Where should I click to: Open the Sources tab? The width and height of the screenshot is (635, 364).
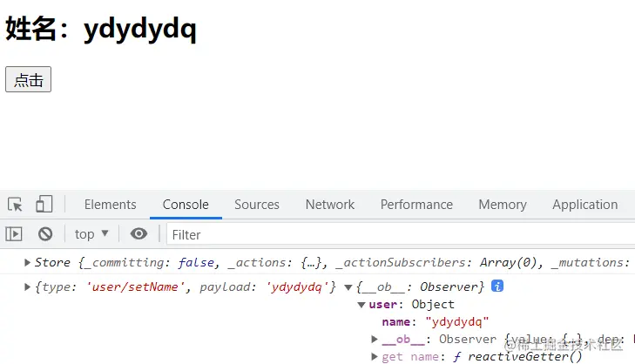tap(257, 205)
